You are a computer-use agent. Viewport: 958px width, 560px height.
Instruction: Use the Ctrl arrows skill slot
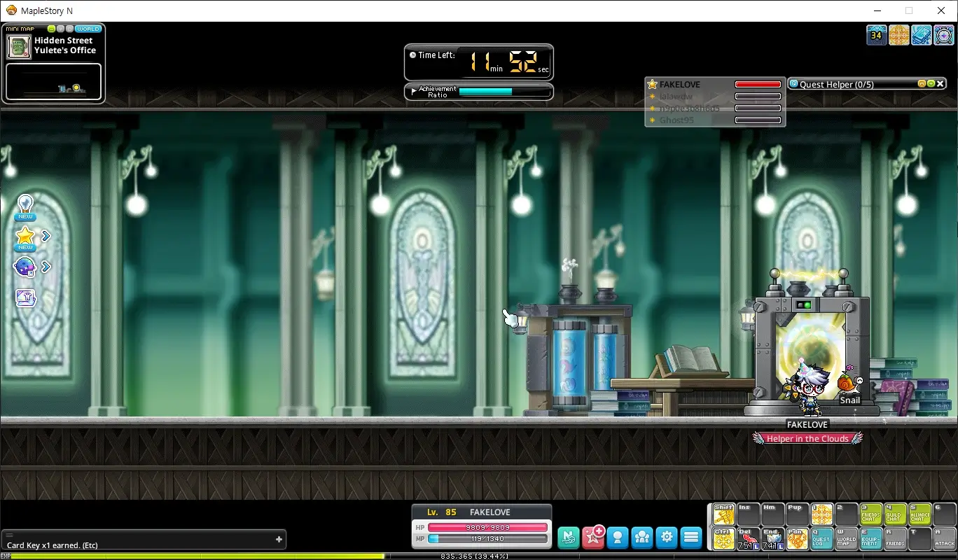tap(723, 538)
